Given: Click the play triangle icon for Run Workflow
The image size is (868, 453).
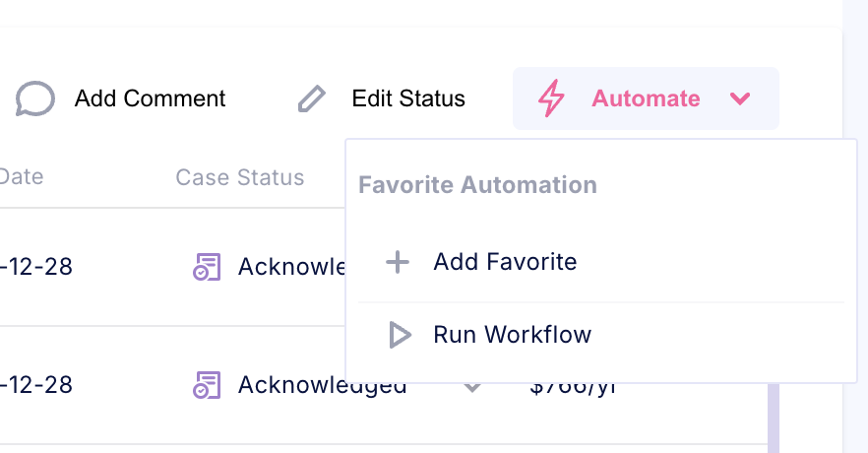Looking at the screenshot, I should [x=400, y=335].
